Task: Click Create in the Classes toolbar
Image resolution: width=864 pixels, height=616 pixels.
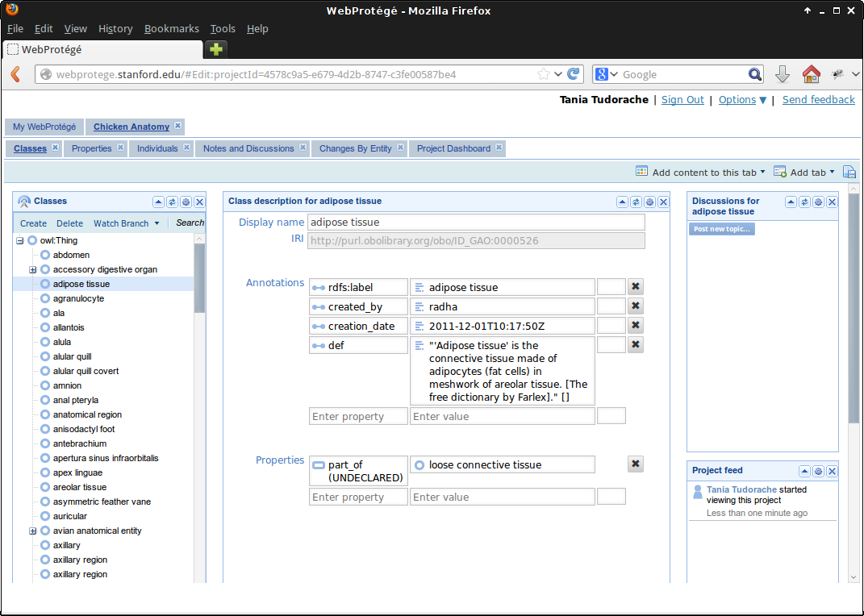Action: 34,223
